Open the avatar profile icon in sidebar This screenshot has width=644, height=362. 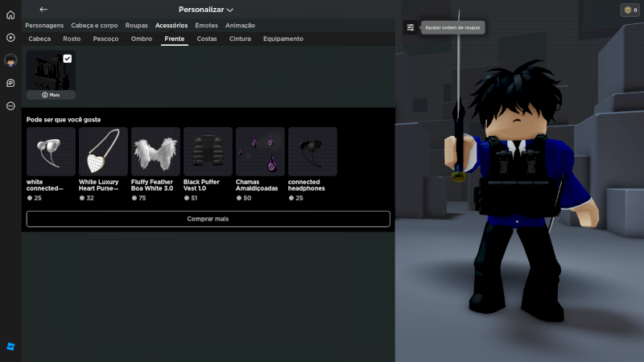(x=10, y=60)
